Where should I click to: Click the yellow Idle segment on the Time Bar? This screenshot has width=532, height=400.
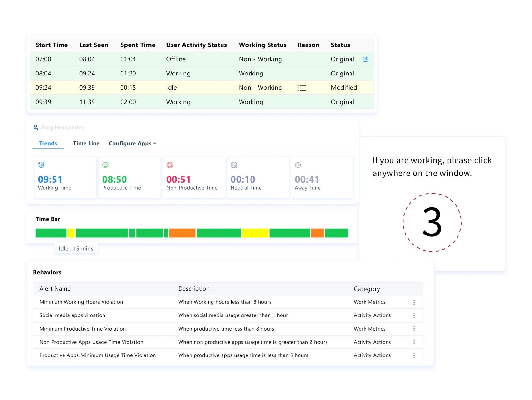[x=71, y=233]
